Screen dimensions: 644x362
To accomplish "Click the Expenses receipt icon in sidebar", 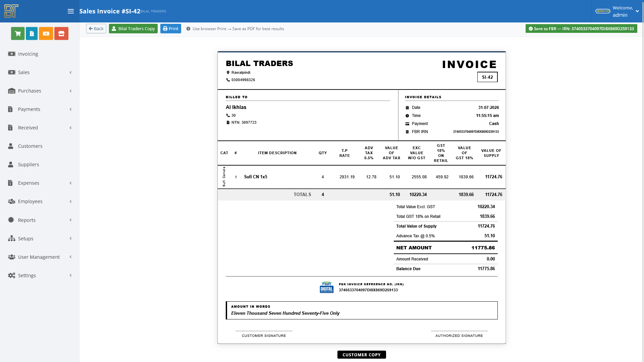I will [x=10, y=183].
